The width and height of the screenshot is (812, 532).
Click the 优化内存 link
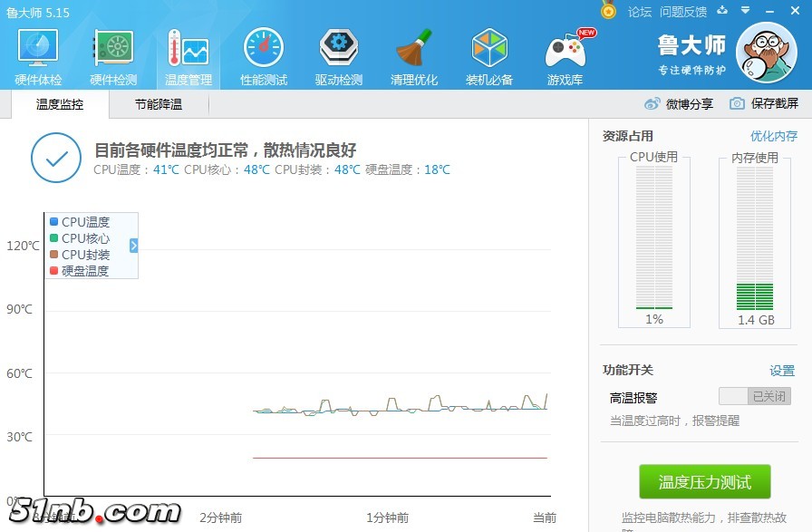(773, 136)
